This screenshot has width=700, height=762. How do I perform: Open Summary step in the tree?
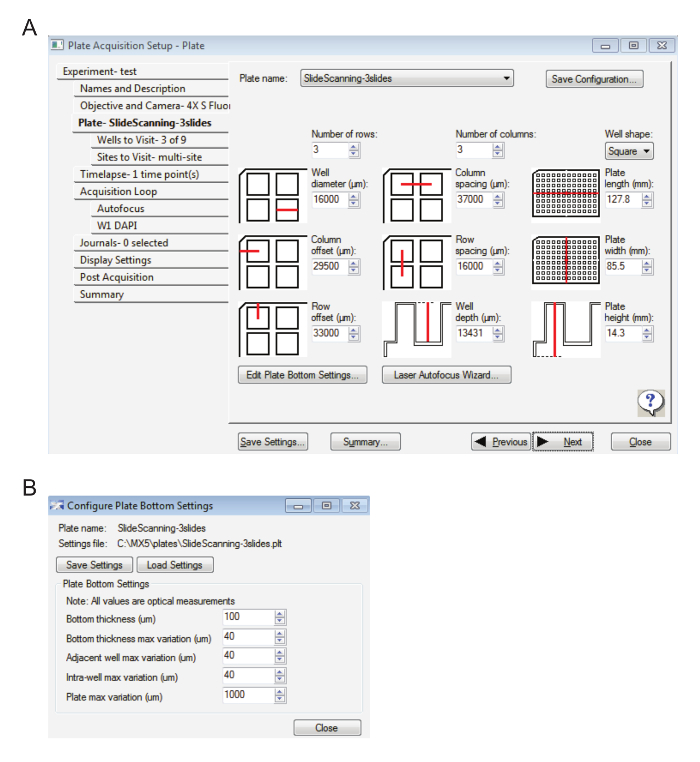[151, 294]
